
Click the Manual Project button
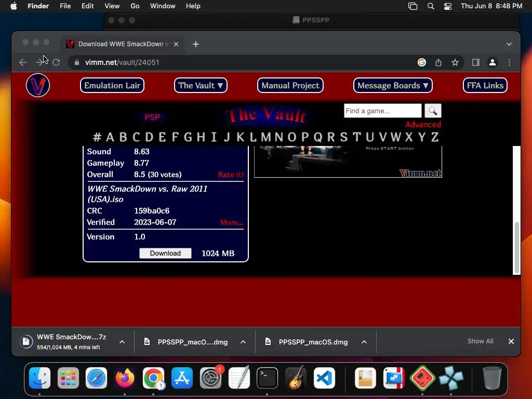tap(290, 85)
